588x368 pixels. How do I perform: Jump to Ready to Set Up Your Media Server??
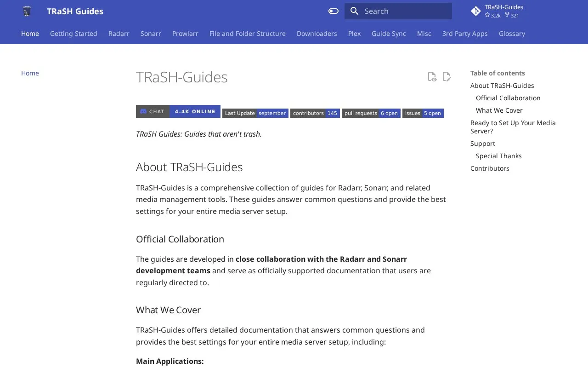[x=513, y=127]
